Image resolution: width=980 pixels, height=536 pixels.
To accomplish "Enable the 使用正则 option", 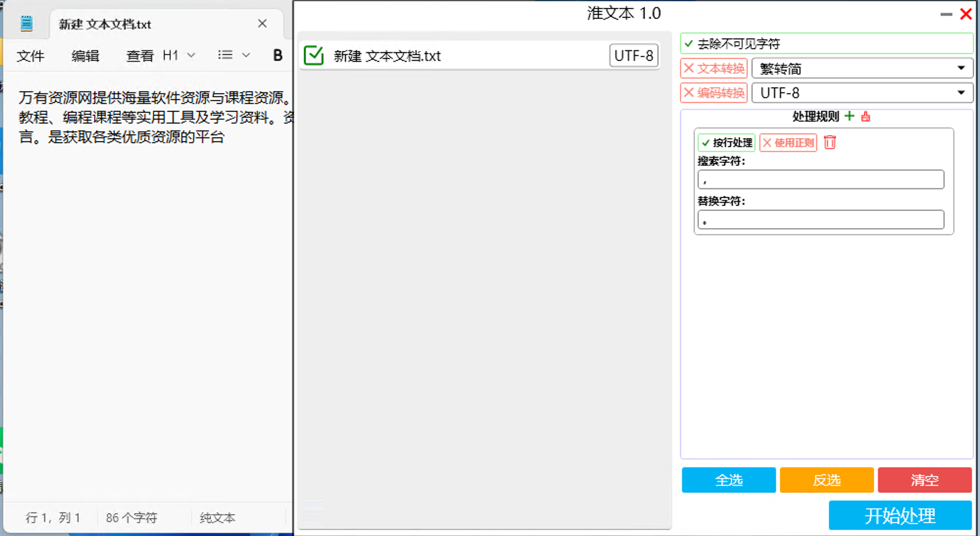I will click(788, 143).
